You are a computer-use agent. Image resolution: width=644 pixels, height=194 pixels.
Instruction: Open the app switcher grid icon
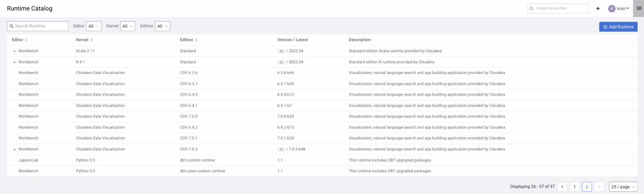(x=639, y=8)
